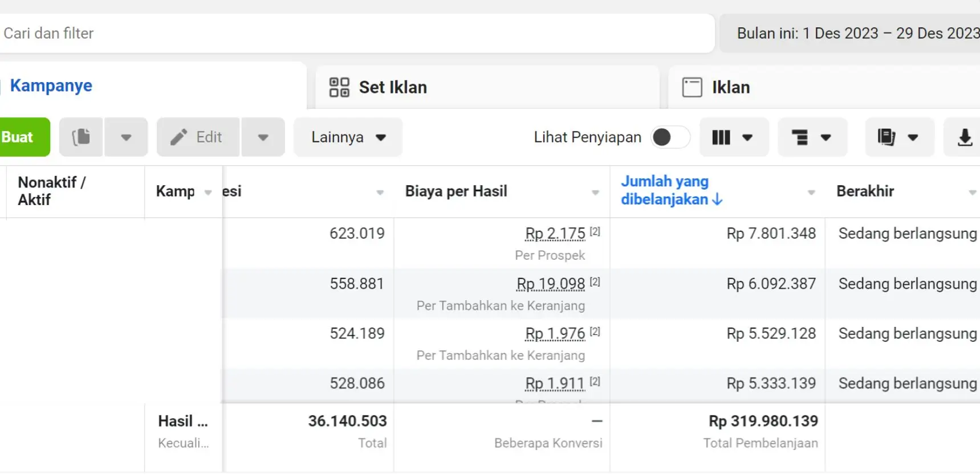Click the 623.019 value cell
980x475 pixels.
click(357, 234)
